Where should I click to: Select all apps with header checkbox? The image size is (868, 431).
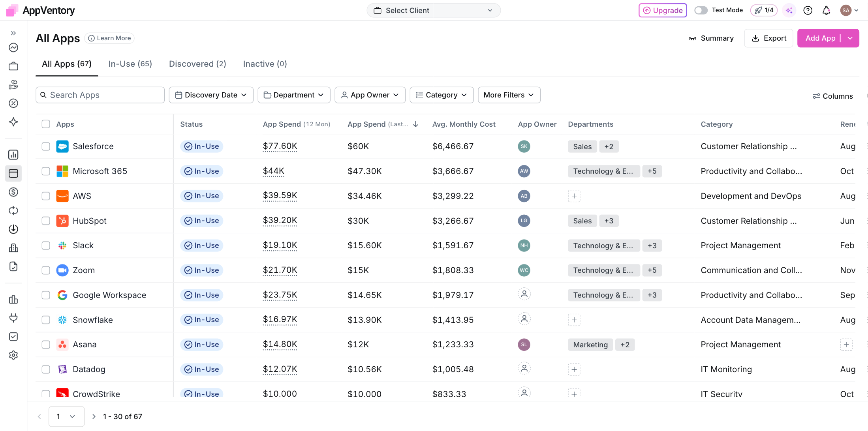point(46,124)
